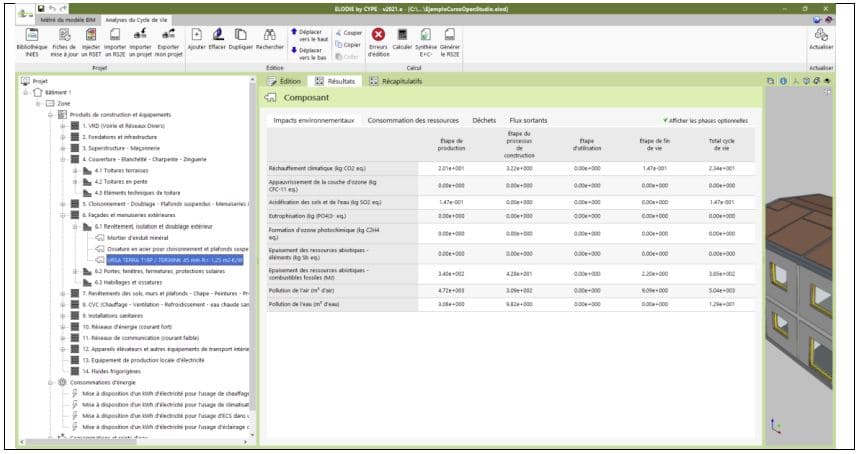
Task: Click Réchauffement climatique row label
Action: click(x=317, y=168)
